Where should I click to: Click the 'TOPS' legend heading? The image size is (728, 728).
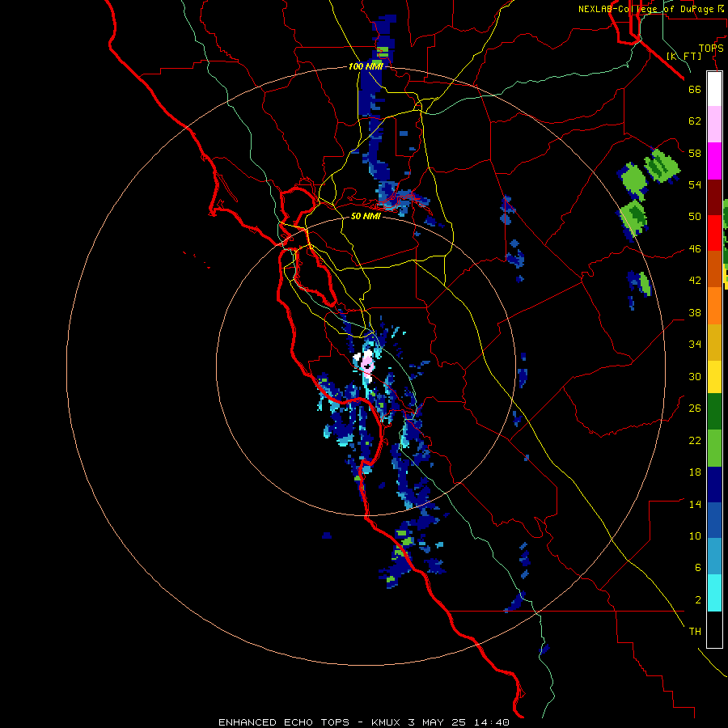tap(711, 49)
